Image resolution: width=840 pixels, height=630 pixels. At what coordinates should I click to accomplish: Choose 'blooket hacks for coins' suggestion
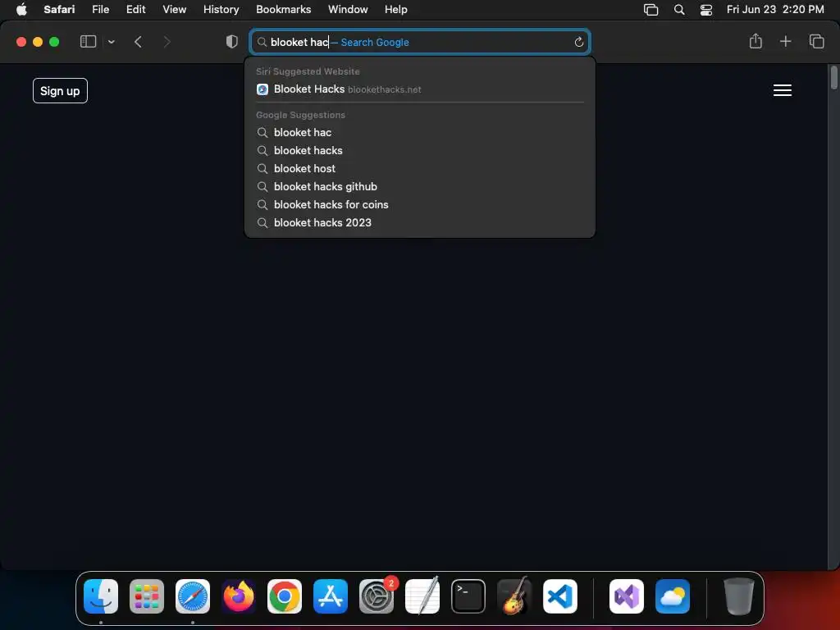[x=420, y=204]
